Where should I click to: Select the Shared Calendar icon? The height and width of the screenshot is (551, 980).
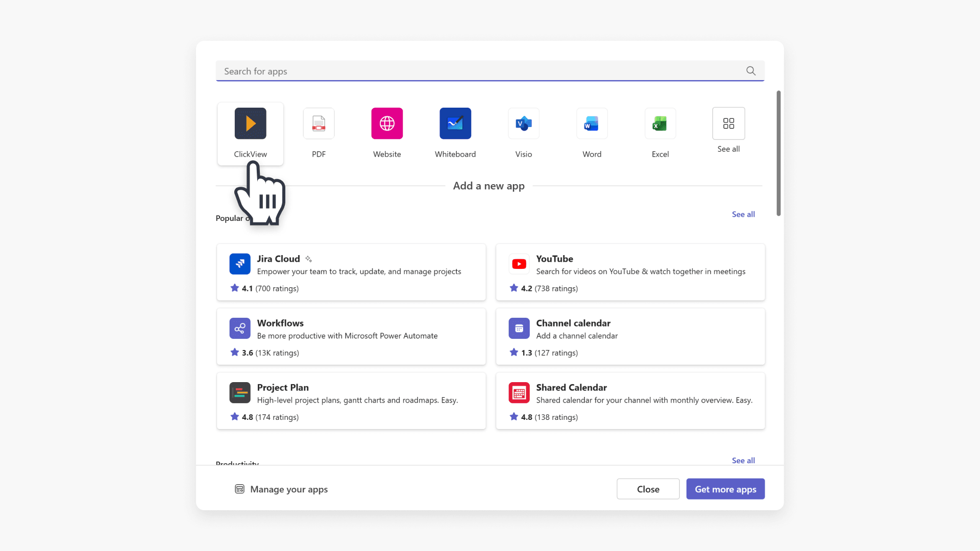519,392
